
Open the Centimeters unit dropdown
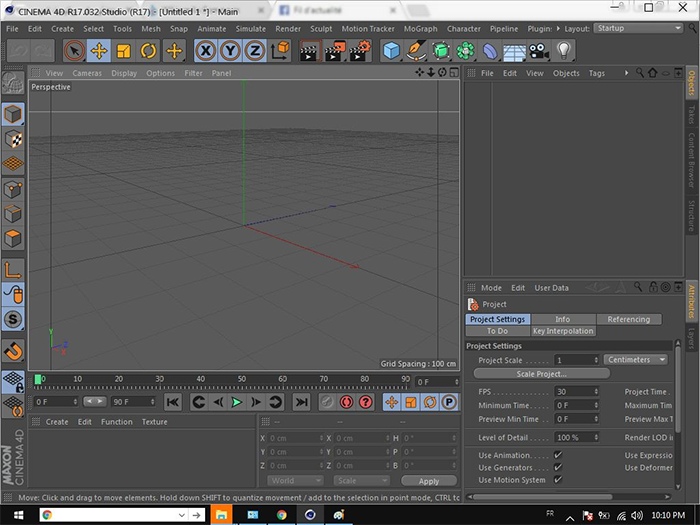pyautogui.click(x=636, y=360)
